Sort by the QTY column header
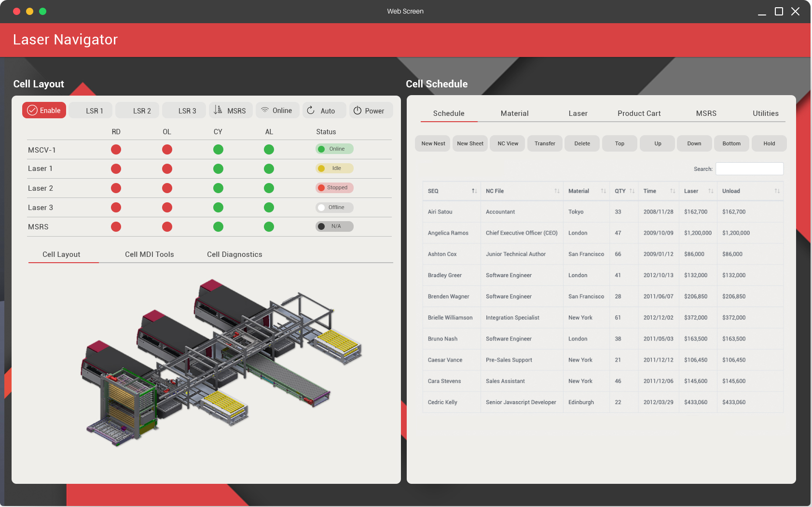Image resolution: width=812 pixels, height=507 pixels. click(x=624, y=191)
